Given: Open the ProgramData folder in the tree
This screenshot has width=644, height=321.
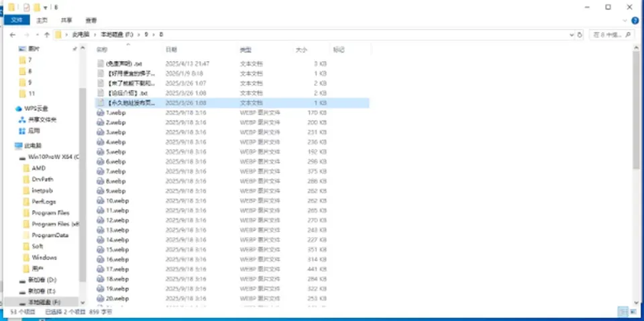Looking at the screenshot, I should (50, 235).
